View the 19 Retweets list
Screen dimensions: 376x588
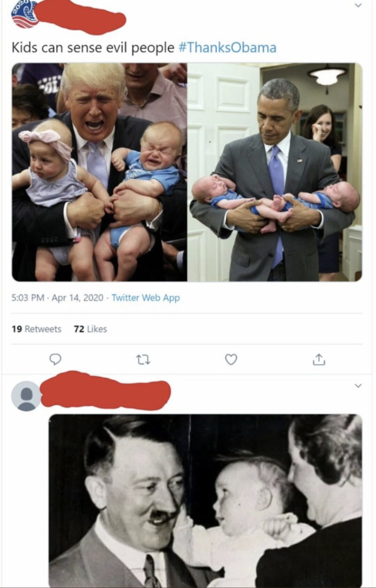36,329
